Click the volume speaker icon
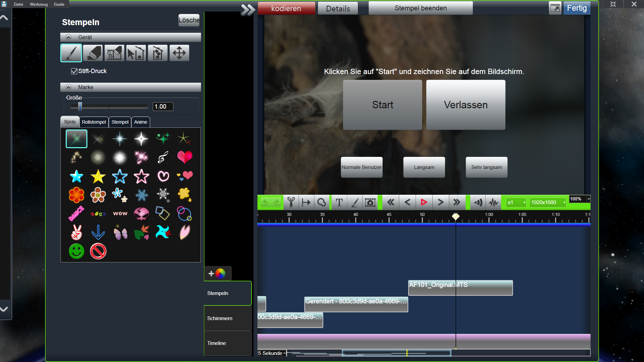The height and width of the screenshot is (362, 644). pyautogui.click(x=478, y=202)
